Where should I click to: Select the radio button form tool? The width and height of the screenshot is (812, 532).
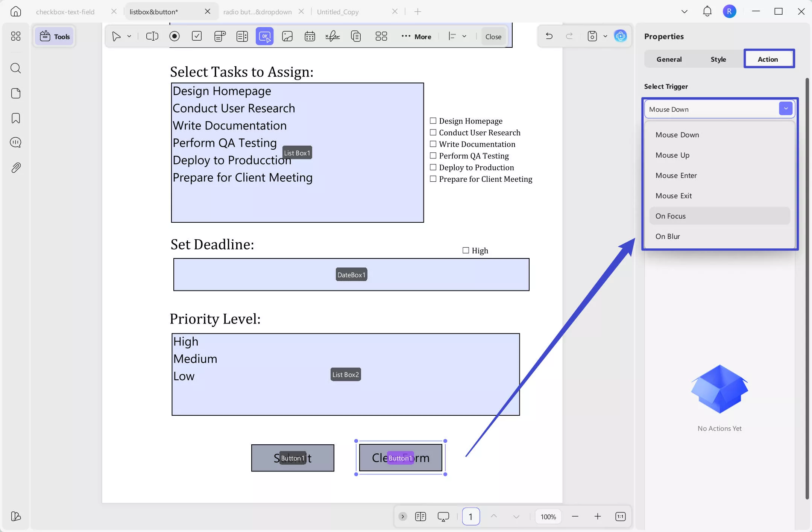click(x=175, y=36)
